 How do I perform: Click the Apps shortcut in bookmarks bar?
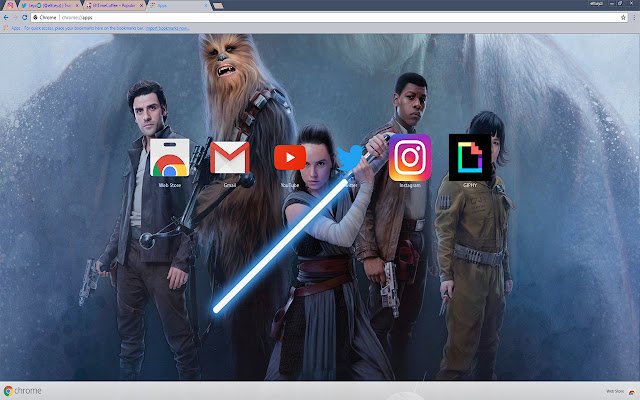coord(12,28)
